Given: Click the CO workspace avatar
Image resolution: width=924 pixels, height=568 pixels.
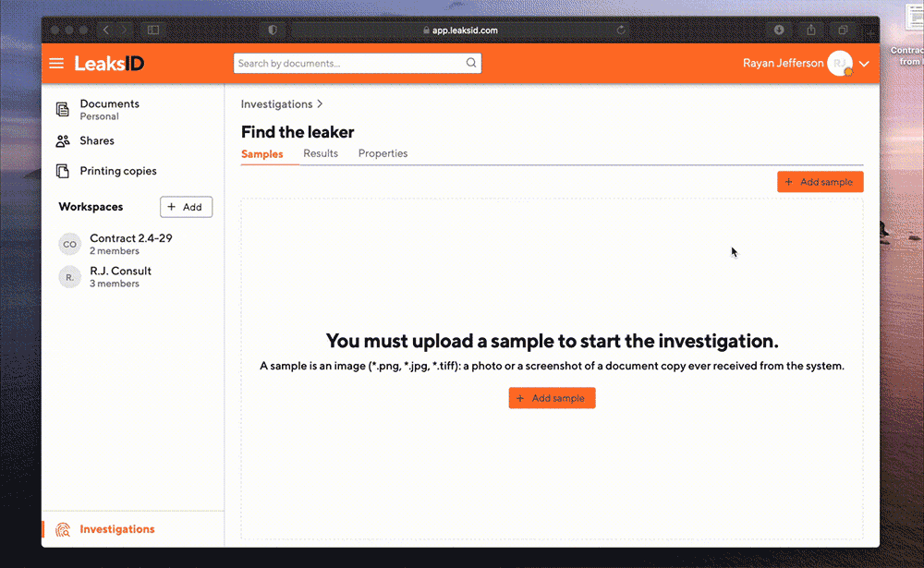Looking at the screenshot, I should [x=69, y=244].
